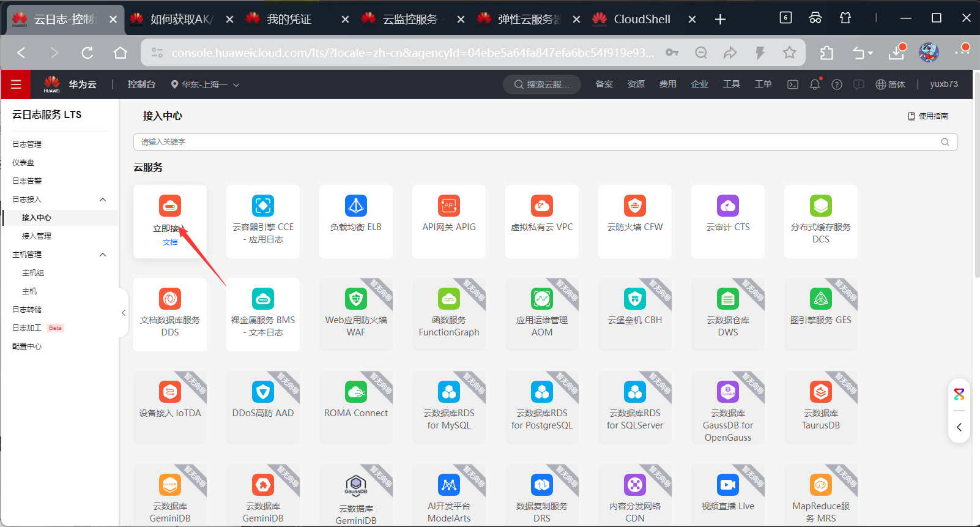Click the 文档 link on first card
Viewport: 980px width, 527px height.
[x=170, y=242]
